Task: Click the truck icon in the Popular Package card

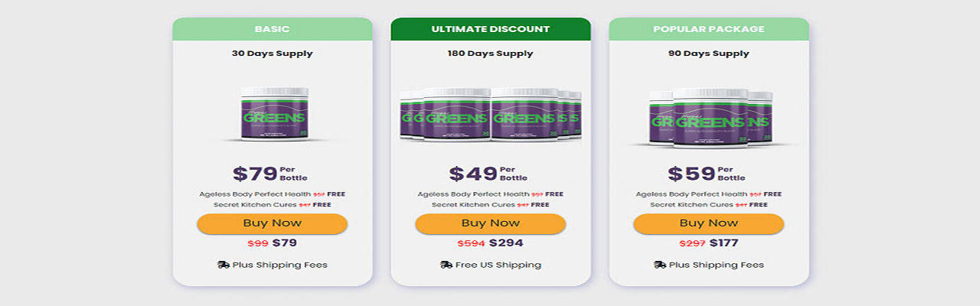Action: pyautogui.click(x=659, y=265)
